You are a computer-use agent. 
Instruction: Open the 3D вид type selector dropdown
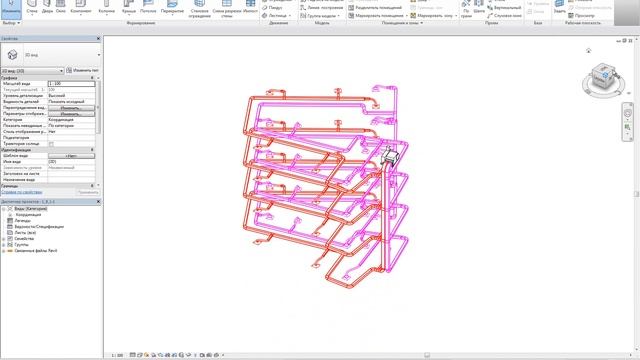[x=99, y=55]
